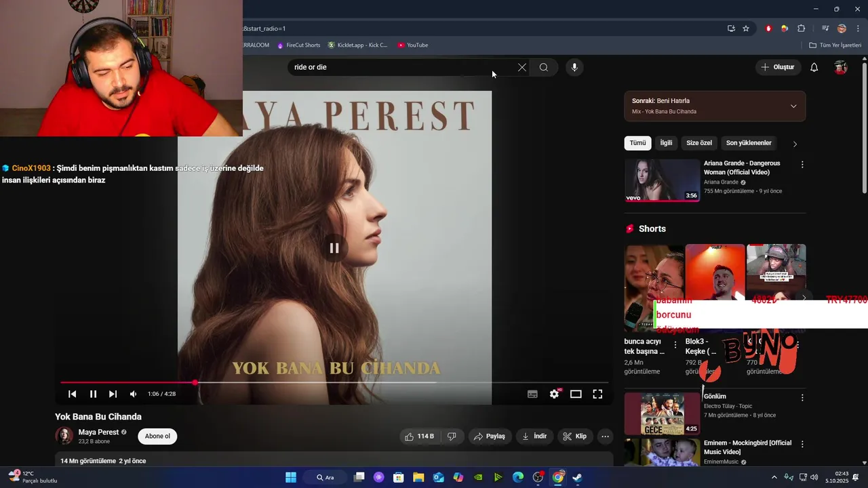868x488 pixels.
Task: Subscribe with the Abone ol button
Action: pos(157,436)
